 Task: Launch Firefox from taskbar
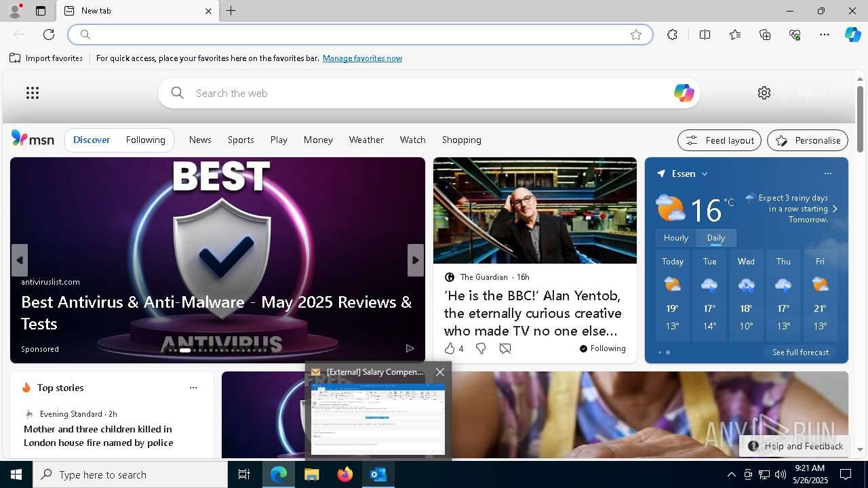(x=345, y=474)
